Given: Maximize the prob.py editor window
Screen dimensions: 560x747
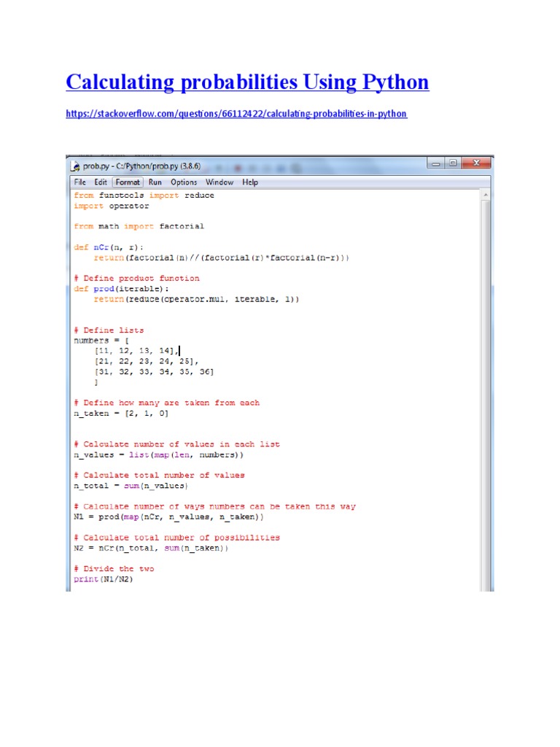Looking at the screenshot, I should pyautogui.click(x=453, y=163).
